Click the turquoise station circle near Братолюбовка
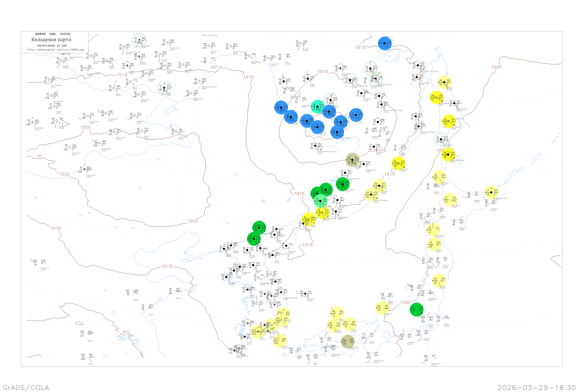The image size is (588, 392). pyautogui.click(x=318, y=107)
